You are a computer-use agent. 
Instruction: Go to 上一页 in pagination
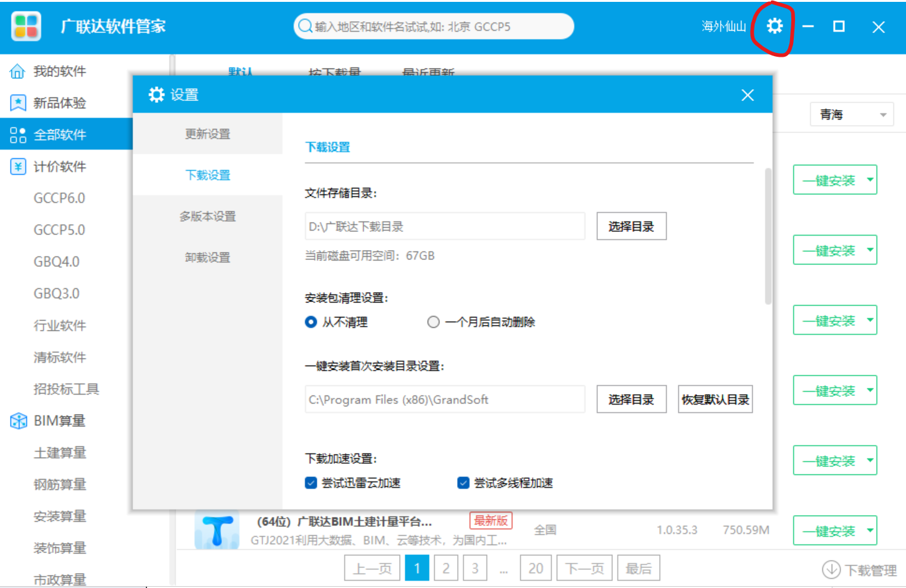point(372,569)
